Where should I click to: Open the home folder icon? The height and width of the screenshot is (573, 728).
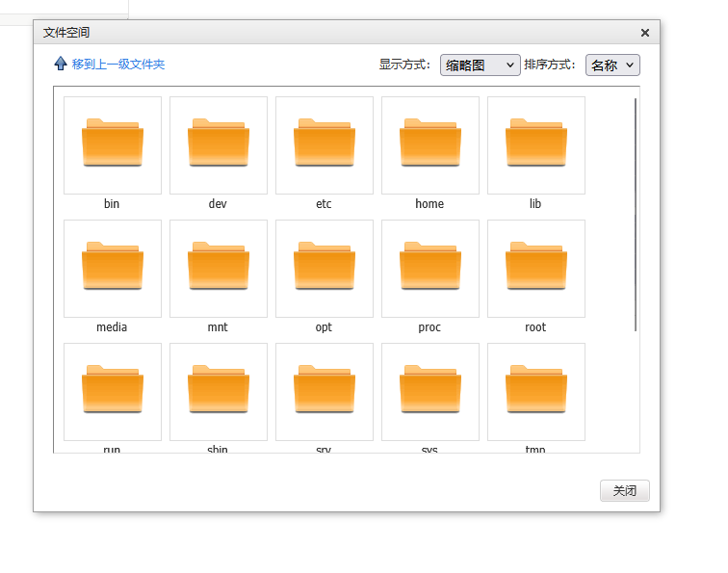tap(430, 144)
